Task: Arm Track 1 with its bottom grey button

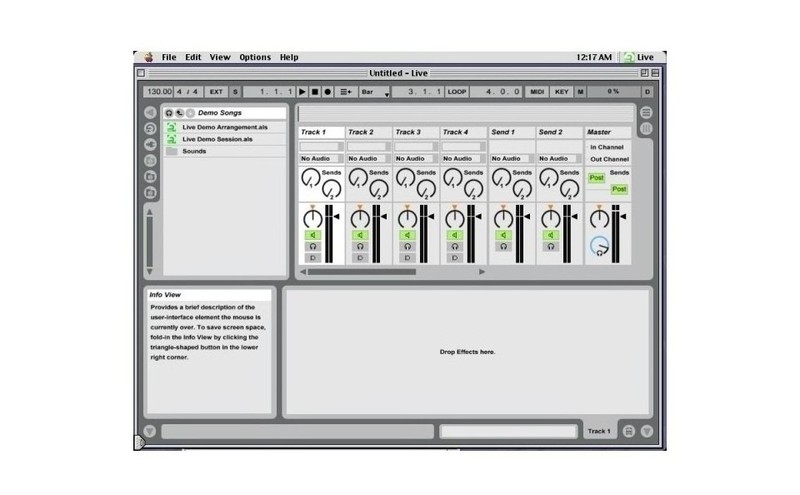Action: click(x=313, y=258)
